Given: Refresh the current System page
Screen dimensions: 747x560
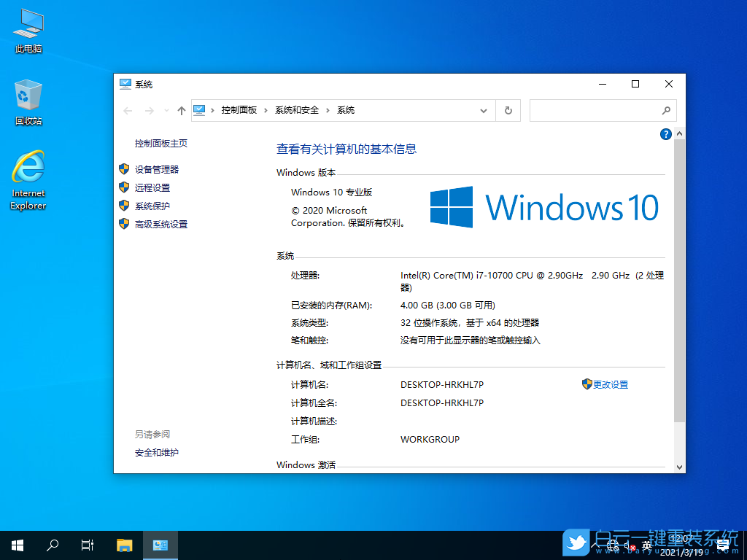Looking at the screenshot, I should click(x=508, y=110).
